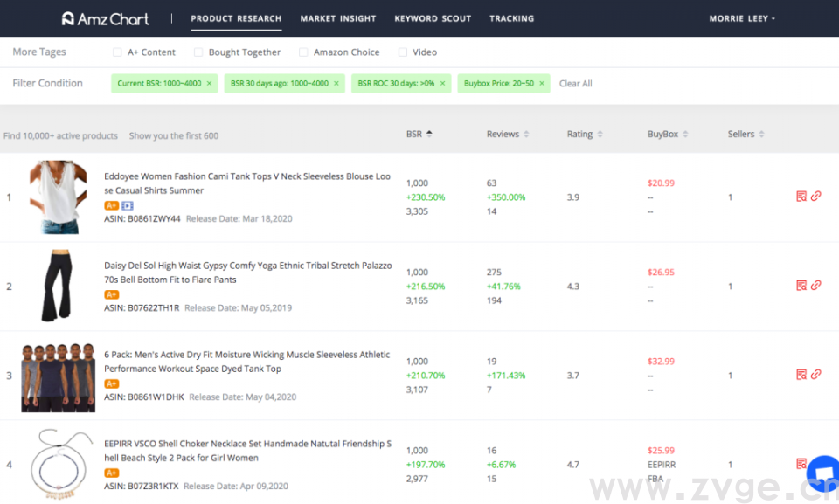Click the AmzChart logo
The height and width of the screenshot is (504, 839).
coord(106,18)
